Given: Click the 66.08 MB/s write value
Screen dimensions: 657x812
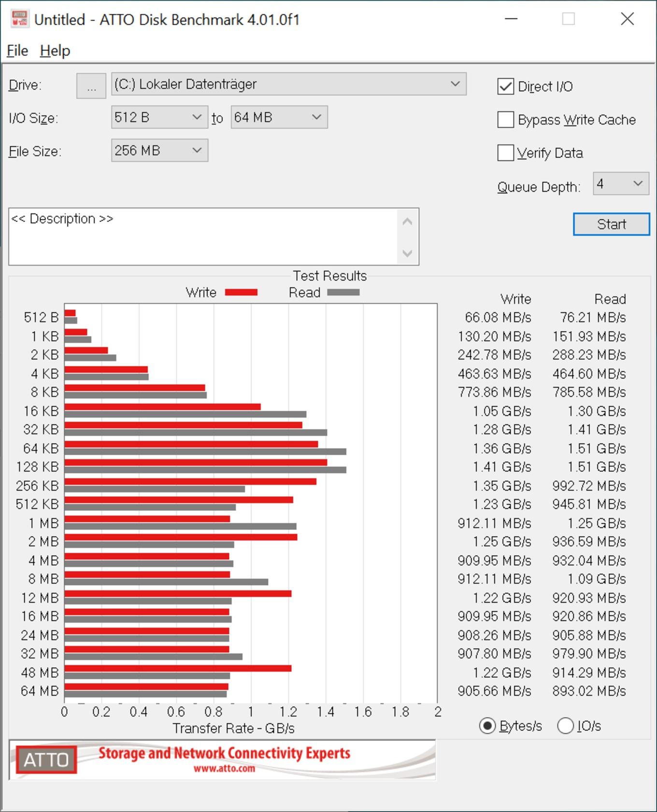Looking at the screenshot, I should [498, 318].
